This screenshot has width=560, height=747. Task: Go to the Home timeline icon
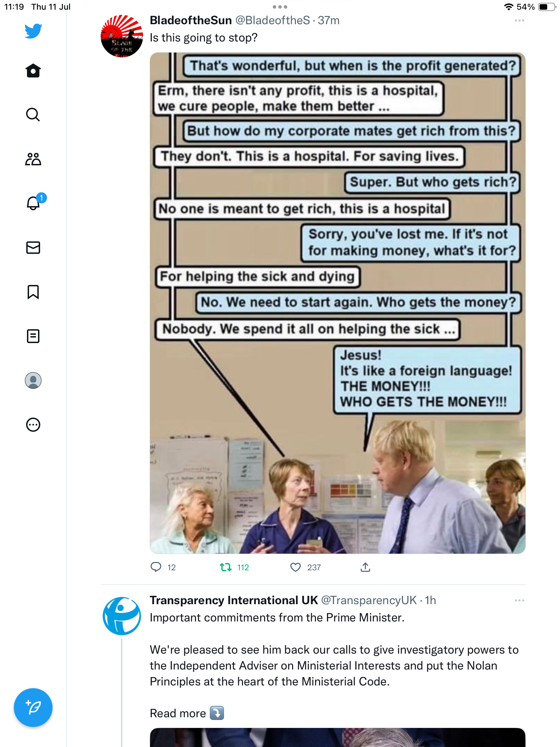pyautogui.click(x=33, y=71)
